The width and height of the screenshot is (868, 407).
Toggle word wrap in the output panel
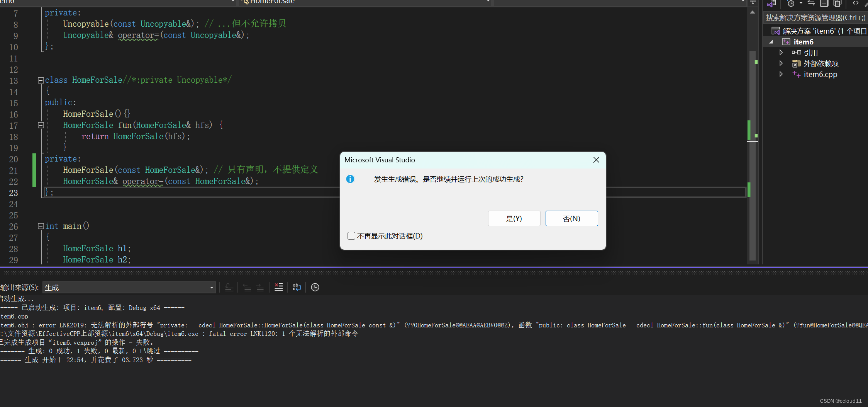pyautogui.click(x=297, y=287)
